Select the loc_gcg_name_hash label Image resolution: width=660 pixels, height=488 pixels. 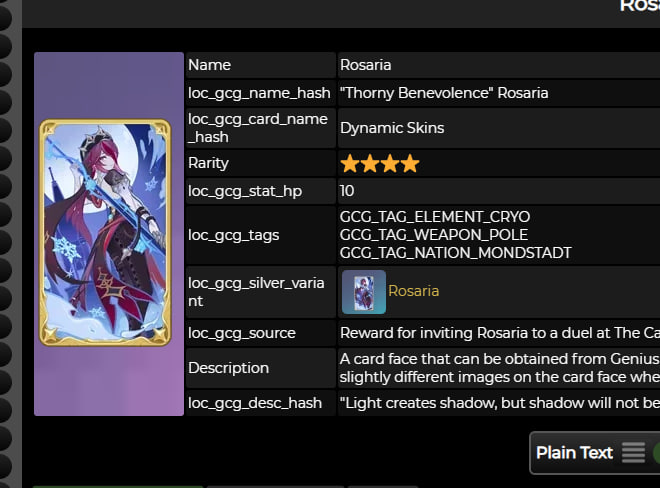pos(259,93)
